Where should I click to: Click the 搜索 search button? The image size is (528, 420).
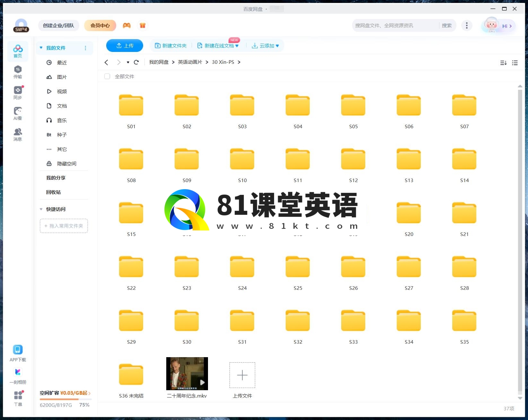click(x=446, y=25)
